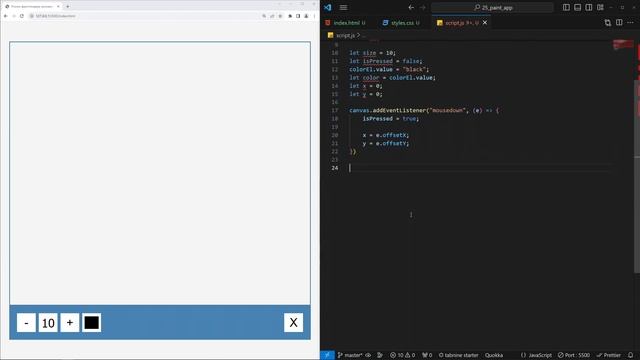Image resolution: width=640 pixels, height=360 pixels.
Task: Open VS Code hamburger menu
Action: pos(344,7)
